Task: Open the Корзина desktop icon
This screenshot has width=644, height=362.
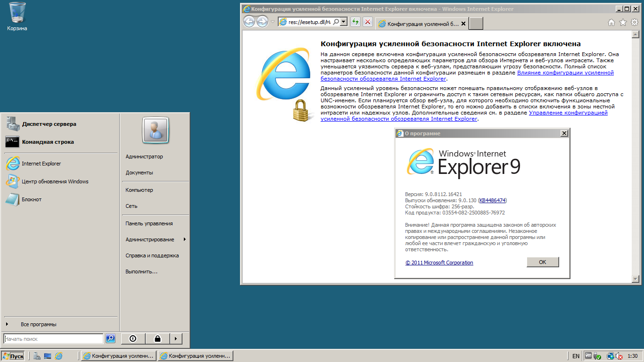Action: coord(17,16)
